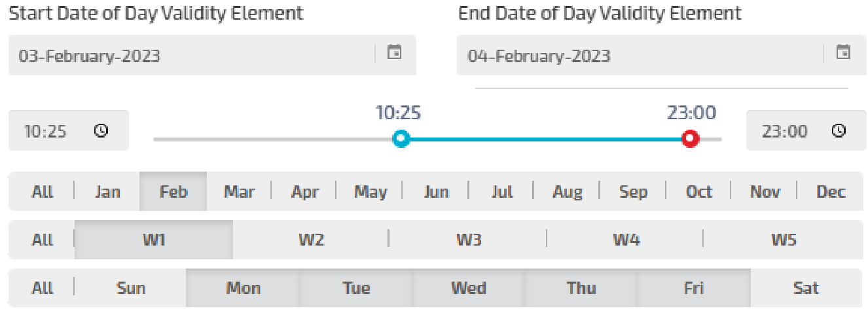The width and height of the screenshot is (868, 315).
Task: Toggle the Feb month selection
Action: click(x=173, y=192)
